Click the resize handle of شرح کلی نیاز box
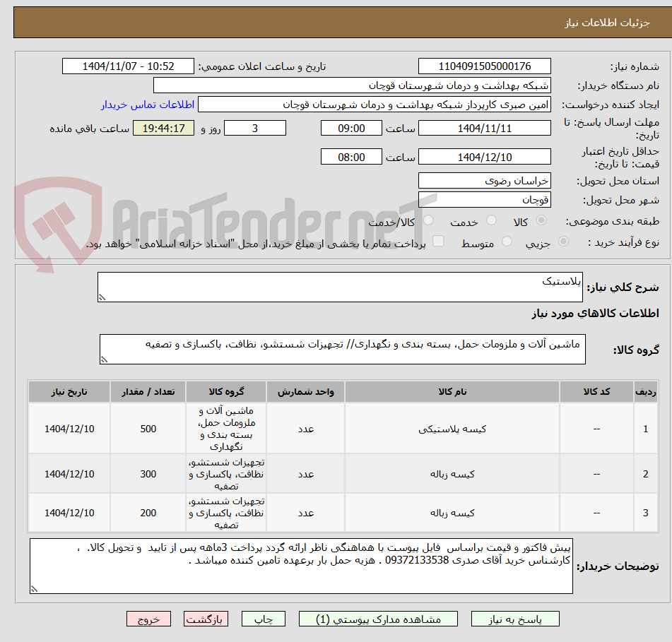Image resolution: width=672 pixels, height=642 pixels. [102, 297]
